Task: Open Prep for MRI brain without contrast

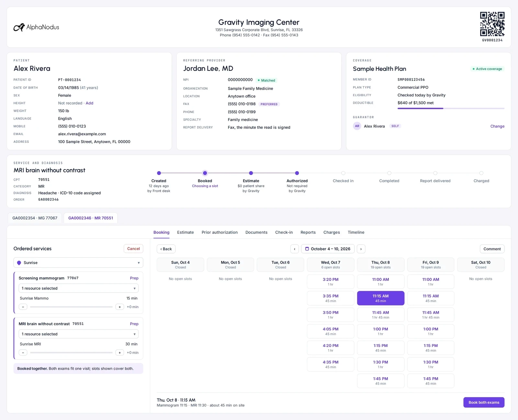Action: pos(134,324)
